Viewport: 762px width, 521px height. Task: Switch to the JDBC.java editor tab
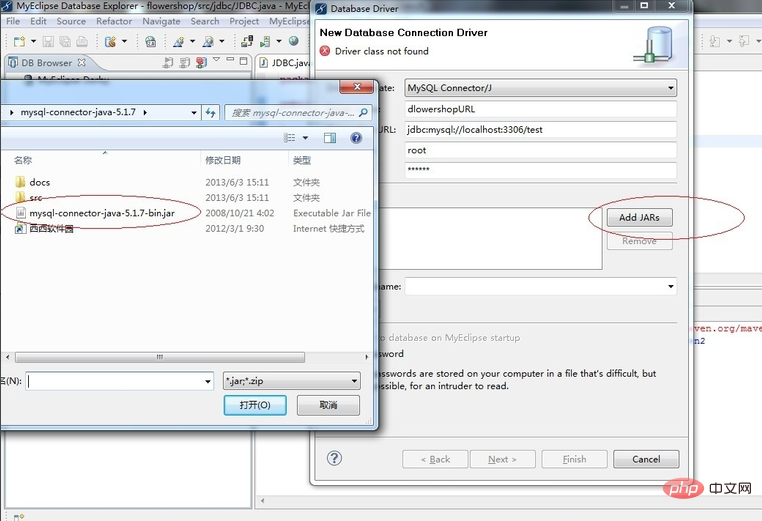pos(283,63)
